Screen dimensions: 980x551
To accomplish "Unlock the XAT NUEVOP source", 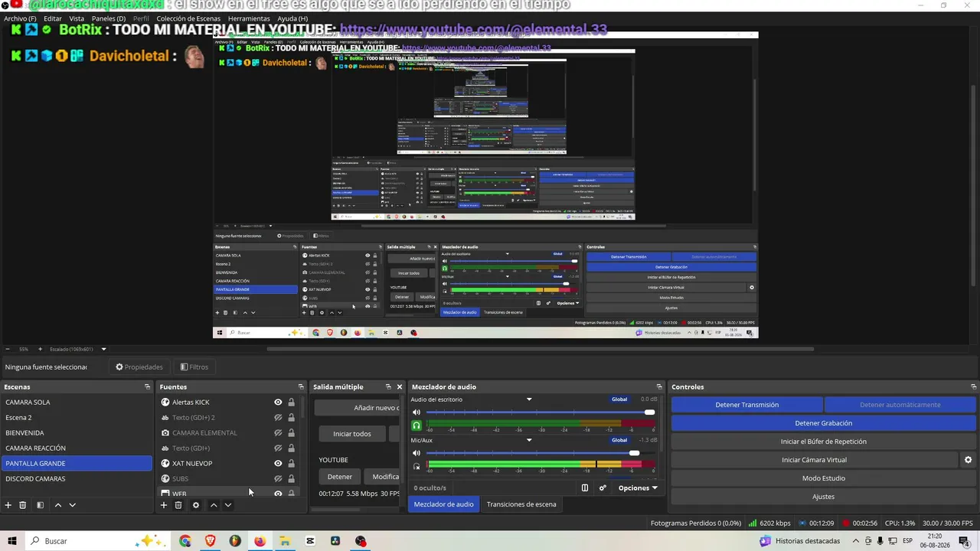I will pyautogui.click(x=291, y=464).
